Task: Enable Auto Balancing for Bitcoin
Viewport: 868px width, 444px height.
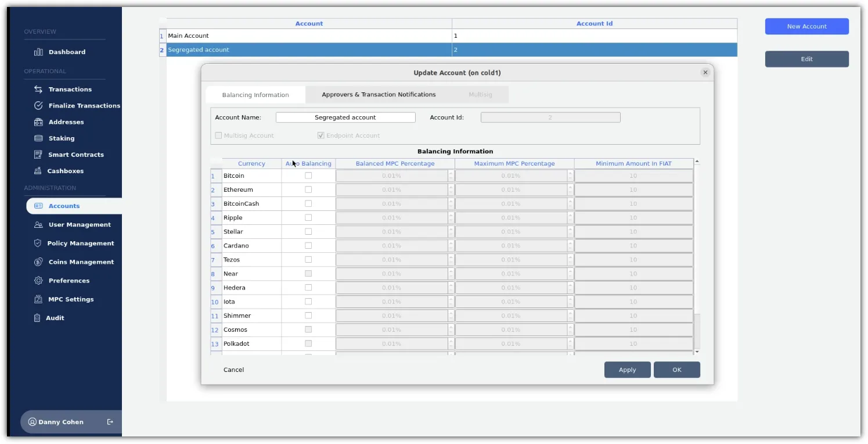Action: coord(308,176)
